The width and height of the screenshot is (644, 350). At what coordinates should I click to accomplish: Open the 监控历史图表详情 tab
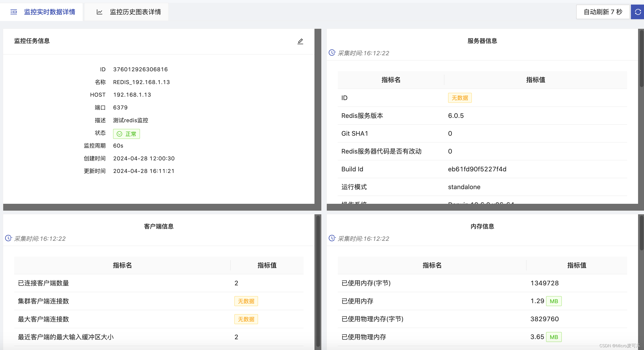pos(127,12)
